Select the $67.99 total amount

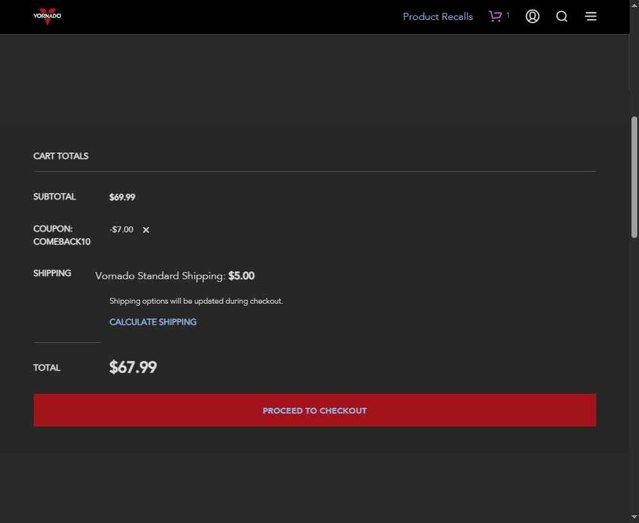click(133, 367)
